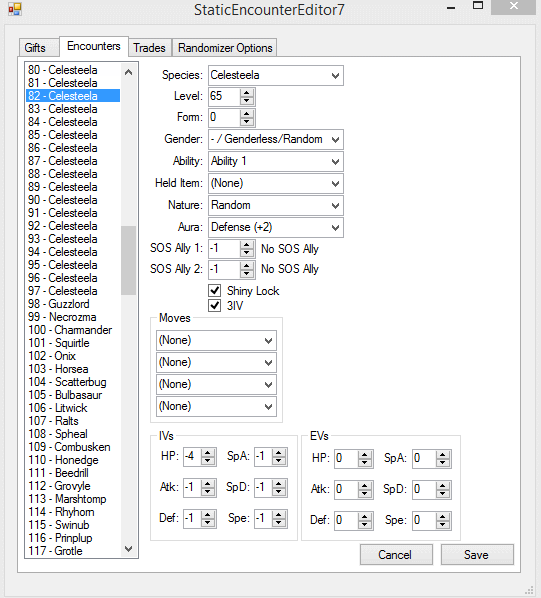The image size is (541, 598).
Task: Select 99 - Necrozma in list
Action: 73,317
